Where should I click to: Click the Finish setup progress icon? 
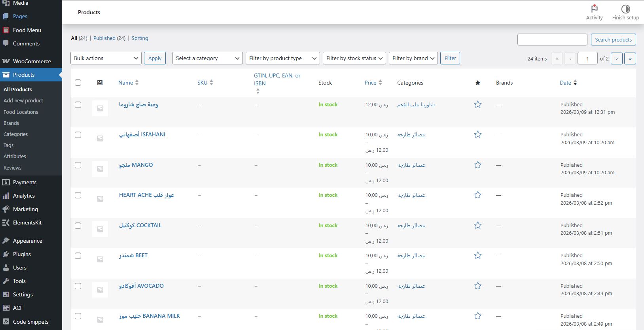[x=625, y=9]
